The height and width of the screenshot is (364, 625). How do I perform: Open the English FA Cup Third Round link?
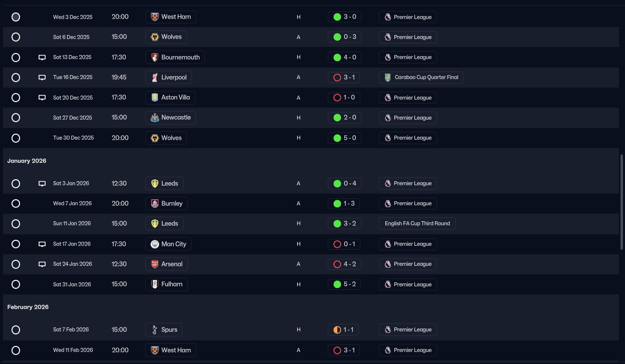click(x=418, y=224)
